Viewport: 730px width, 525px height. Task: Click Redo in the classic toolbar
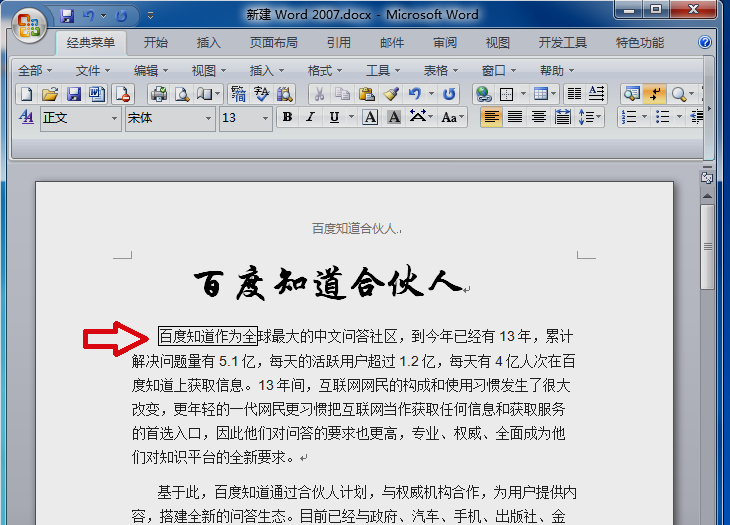pyautogui.click(x=449, y=94)
